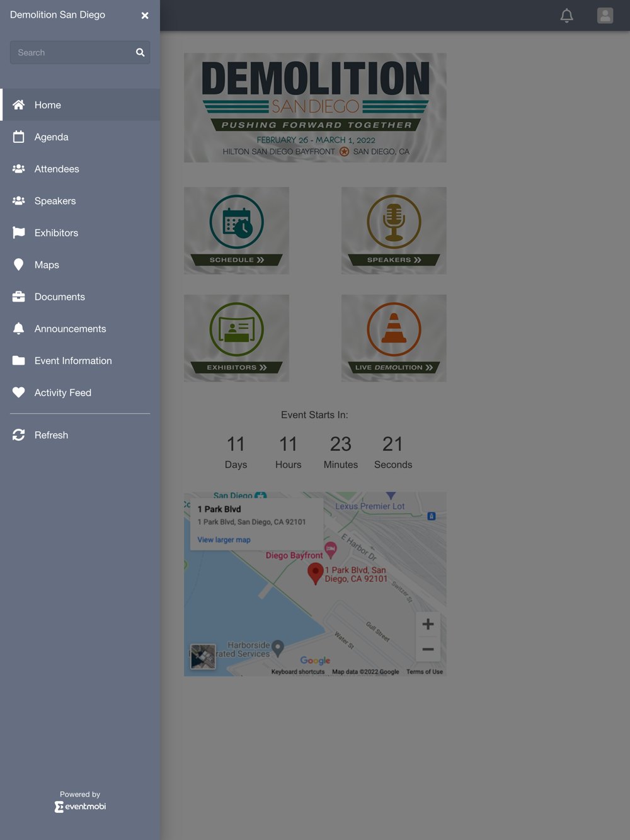The height and width of the screenshot is (840, 630).
Task: Select Announcements in the sidebar
Action: tap(80, 329)
